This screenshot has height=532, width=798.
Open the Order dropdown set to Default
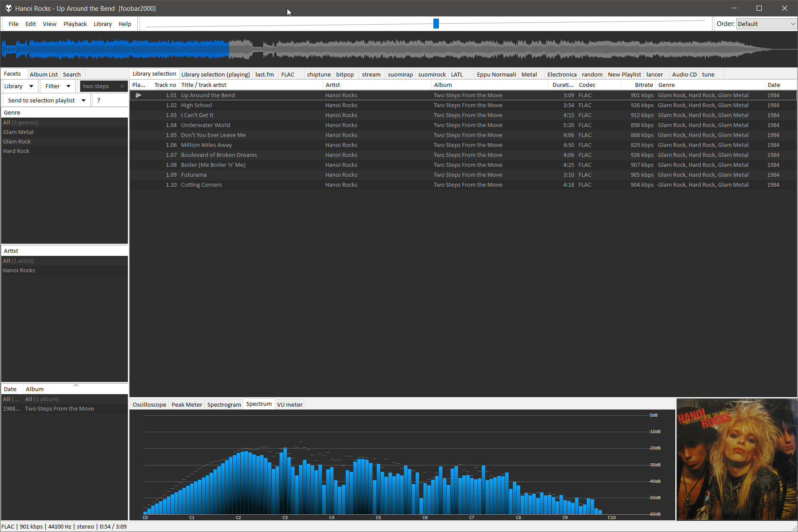766,24
